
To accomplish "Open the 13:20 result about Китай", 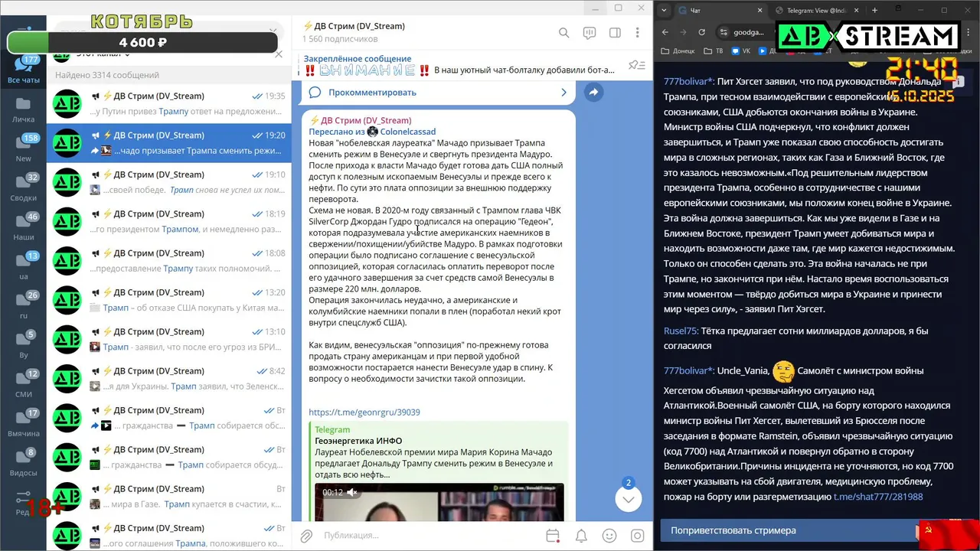I will [169, 300].
